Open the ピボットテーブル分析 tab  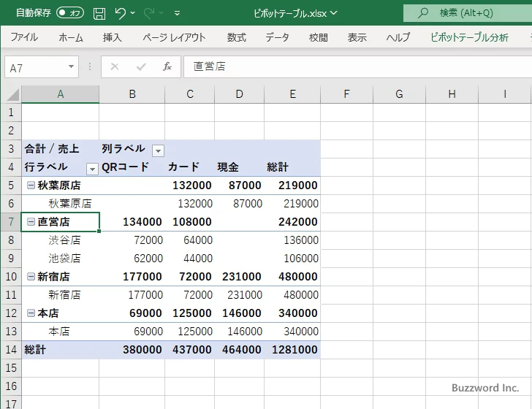pyautogui.click(x=470, y=37)
